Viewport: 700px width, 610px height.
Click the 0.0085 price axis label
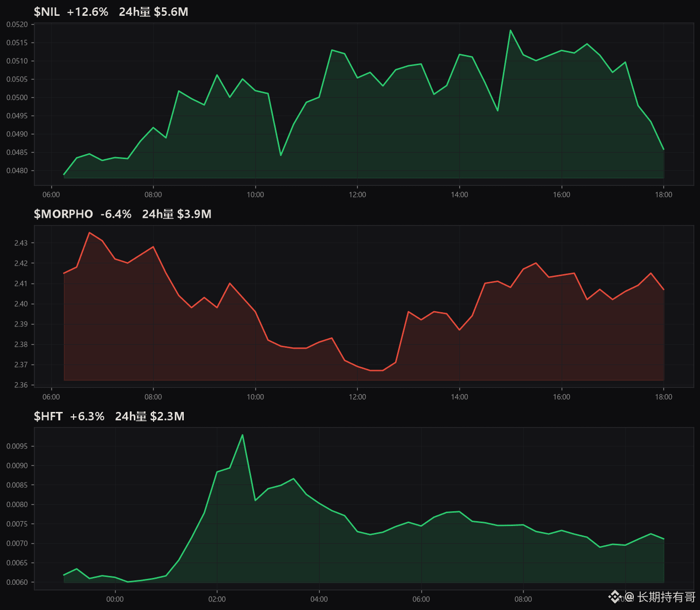click(x=17, y=485)
